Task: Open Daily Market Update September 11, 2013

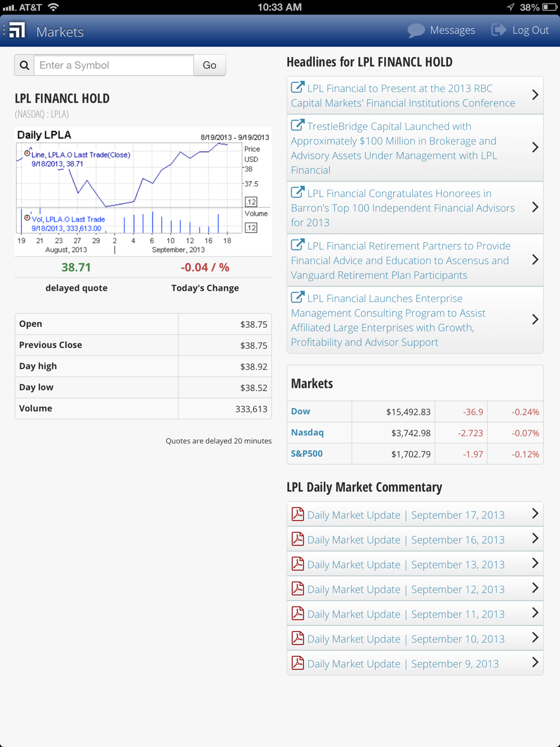Action: tap(405, 614)
